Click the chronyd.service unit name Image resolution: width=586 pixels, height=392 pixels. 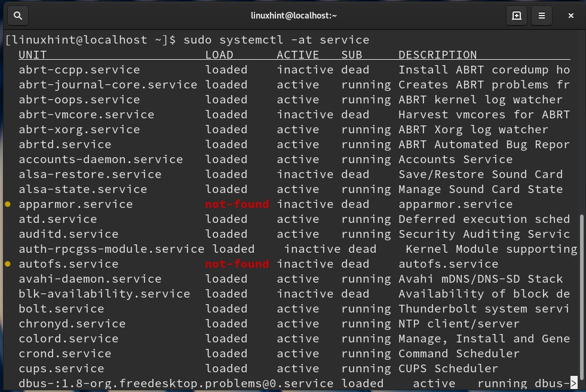[x=72, y=324]
